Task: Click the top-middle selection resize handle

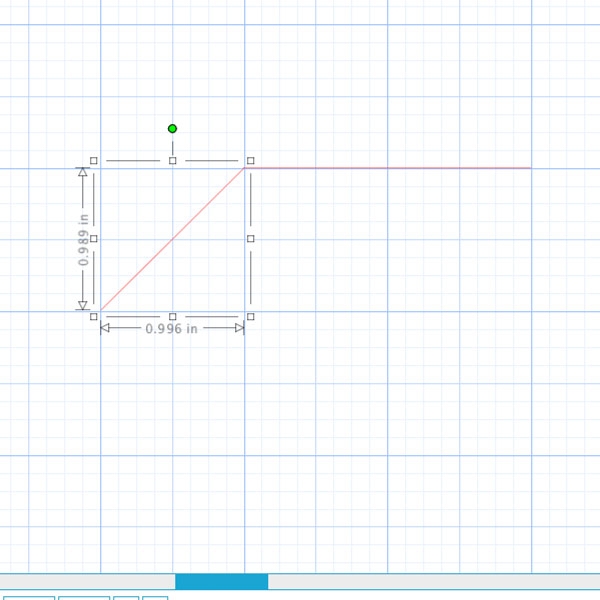Action: (172, 160)
